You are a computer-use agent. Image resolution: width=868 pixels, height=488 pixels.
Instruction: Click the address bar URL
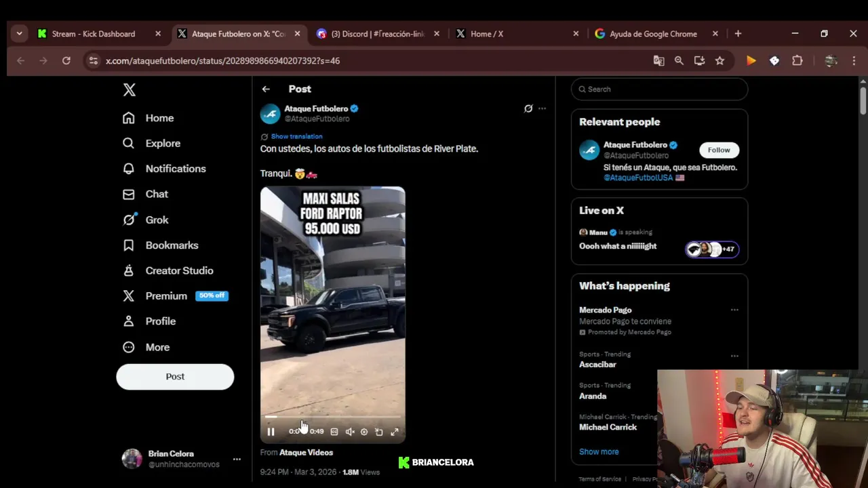[222, 60]
